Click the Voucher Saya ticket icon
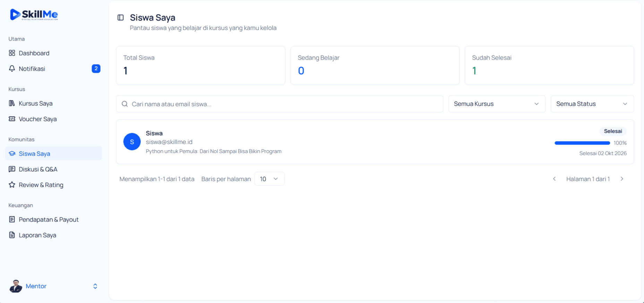The height and width of the screenshot is (303, 644). (12, 119)
